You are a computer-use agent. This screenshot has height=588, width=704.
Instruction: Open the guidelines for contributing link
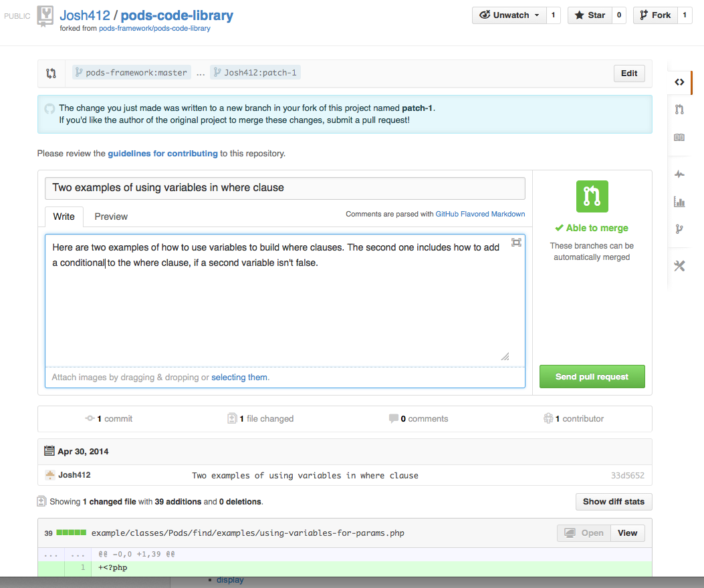[162, 154]
